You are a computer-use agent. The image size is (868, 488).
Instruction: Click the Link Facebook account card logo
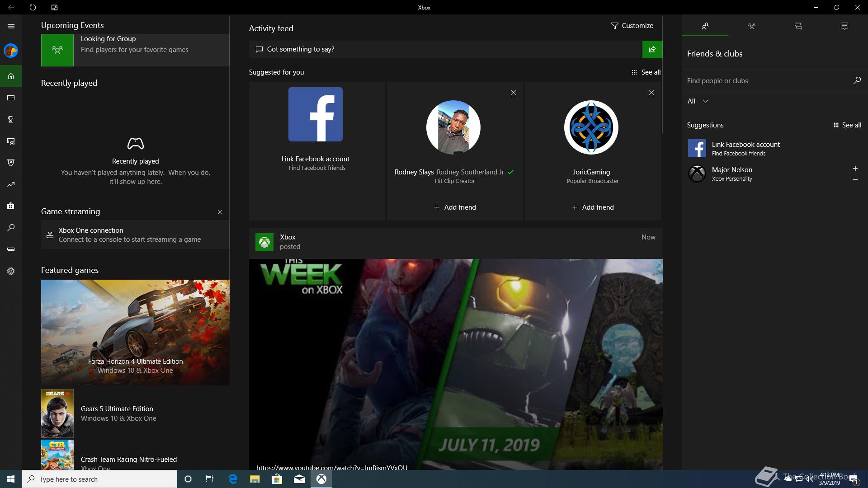pos(316,114)
